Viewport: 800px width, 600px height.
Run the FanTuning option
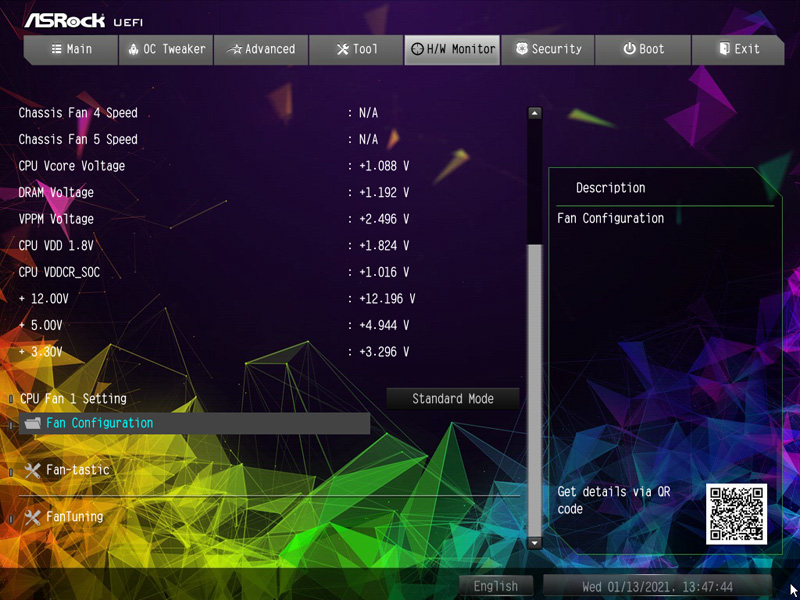pyautogui.click(x=74, y=517)
